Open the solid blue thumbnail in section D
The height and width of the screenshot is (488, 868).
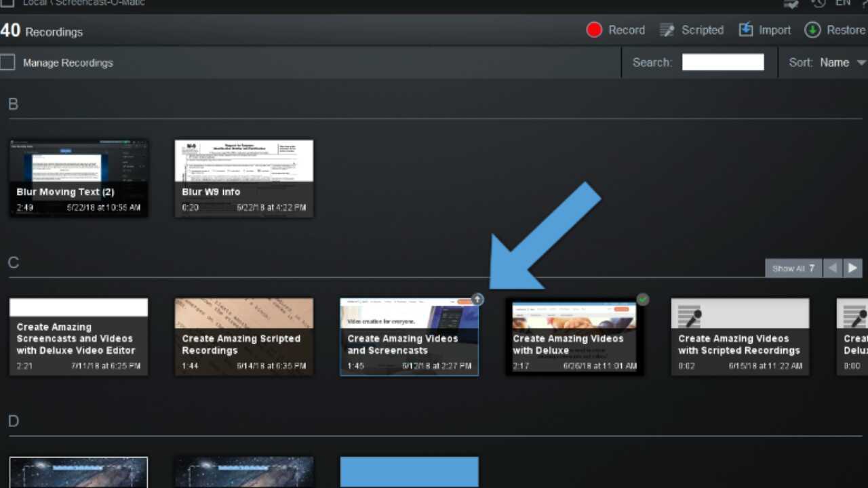coord(410,472)
